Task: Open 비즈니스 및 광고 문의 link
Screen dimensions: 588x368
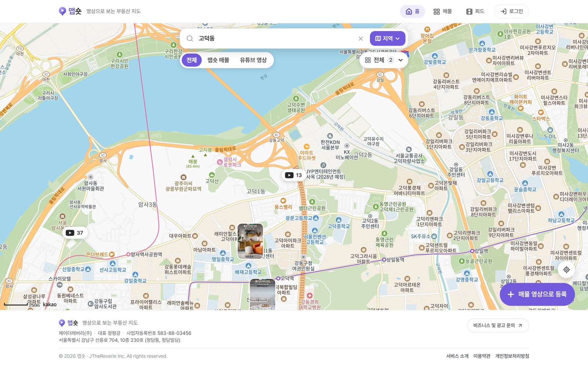Action: (498, 325)
